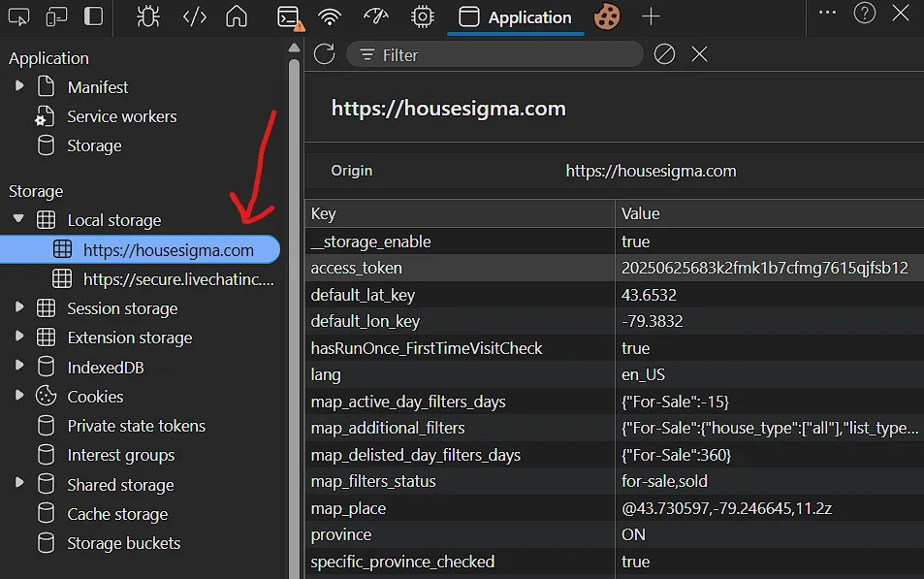Image resolution: width=924 pixels, height=579 pixels.
Task: Expand the Session storage node
Action: [x=18, y=307]
